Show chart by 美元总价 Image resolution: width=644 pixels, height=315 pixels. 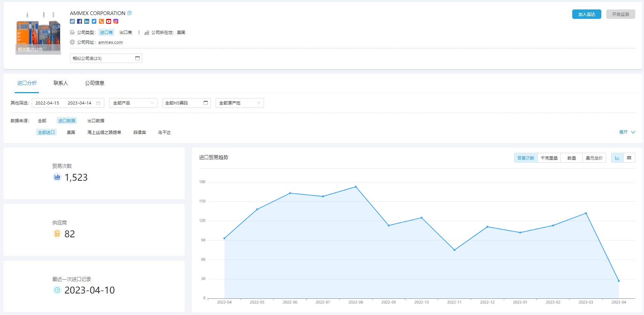click(x=594, y=158)
